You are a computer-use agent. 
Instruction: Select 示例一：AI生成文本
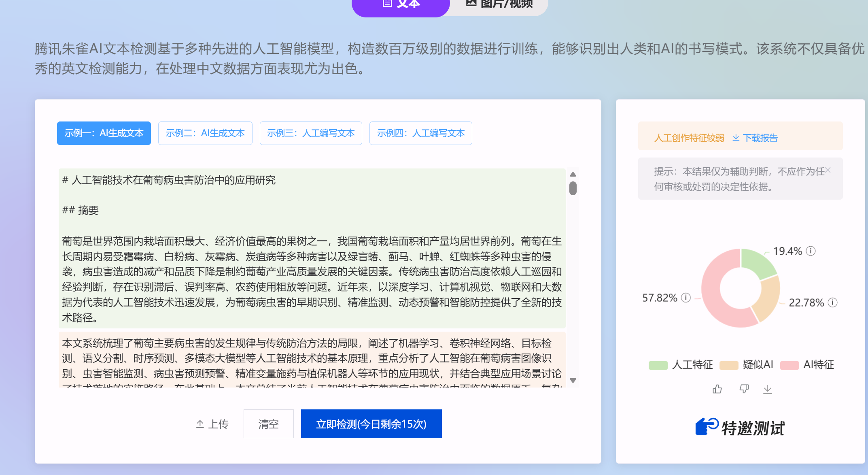pos(104,133)
